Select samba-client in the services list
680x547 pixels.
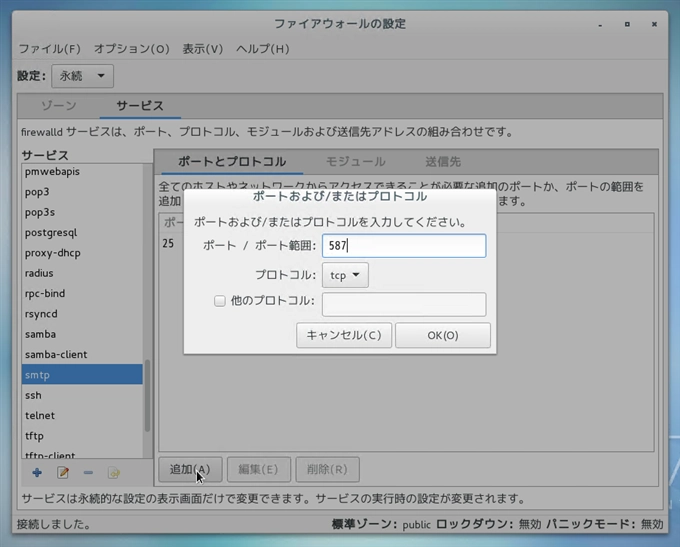pyautogui.click(x=82, y=355)
